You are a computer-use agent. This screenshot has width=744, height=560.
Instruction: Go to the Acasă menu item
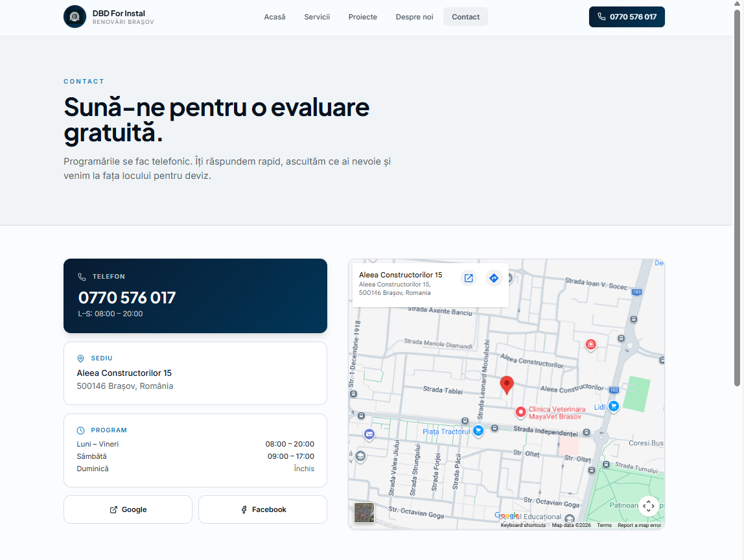[x=275, y=17]
